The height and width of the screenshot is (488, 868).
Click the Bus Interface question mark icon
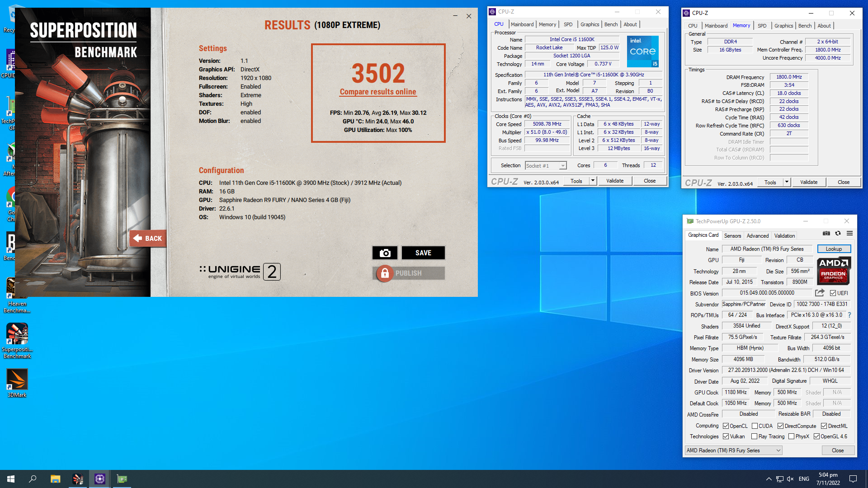pyautogui.click(x=849, y=315)
